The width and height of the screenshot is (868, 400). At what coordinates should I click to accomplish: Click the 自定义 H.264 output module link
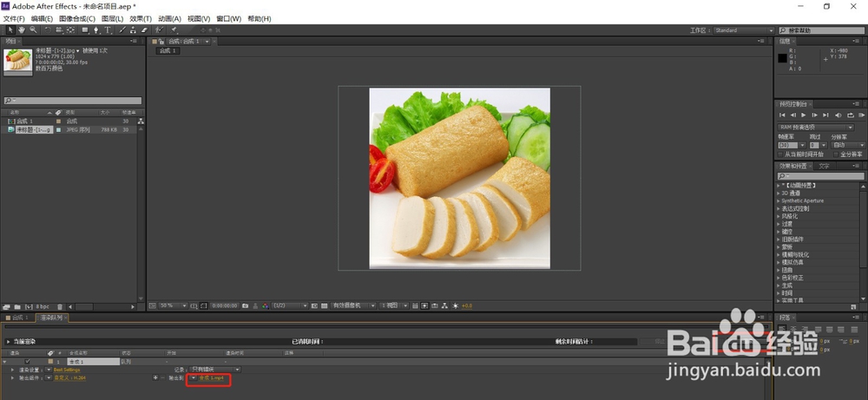(69, 377)
